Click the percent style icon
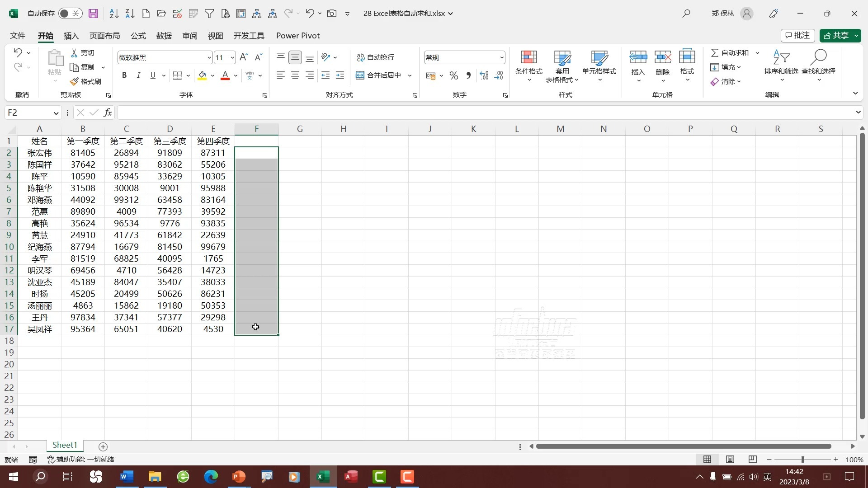The image size is (868, 488). pos(454,76)
